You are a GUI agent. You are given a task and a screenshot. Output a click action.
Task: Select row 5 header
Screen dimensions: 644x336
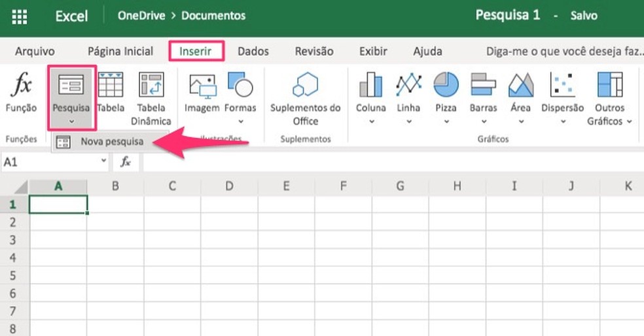pos(14,275)
